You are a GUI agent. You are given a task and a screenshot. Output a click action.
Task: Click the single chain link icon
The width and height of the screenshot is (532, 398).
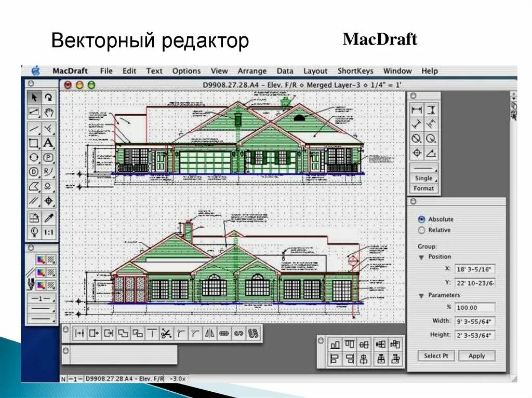(223, 334)
